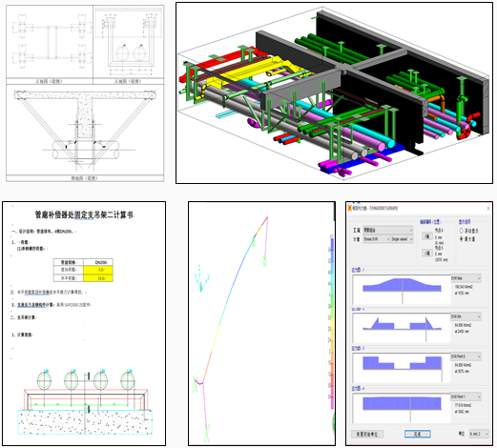The height and width of the screenshot is (448, 497).
Task: Click the J-end location button
Action: pyautogui.click(x=427, y=253)
